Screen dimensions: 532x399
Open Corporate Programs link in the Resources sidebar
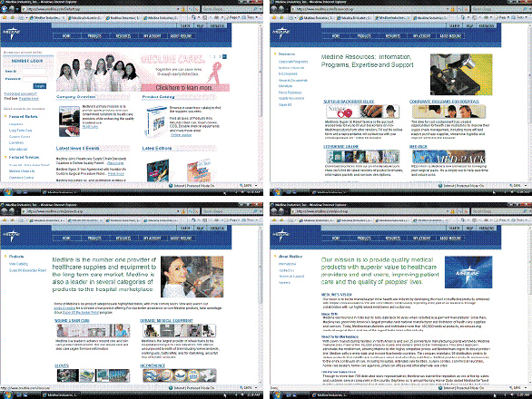point(293,62)
